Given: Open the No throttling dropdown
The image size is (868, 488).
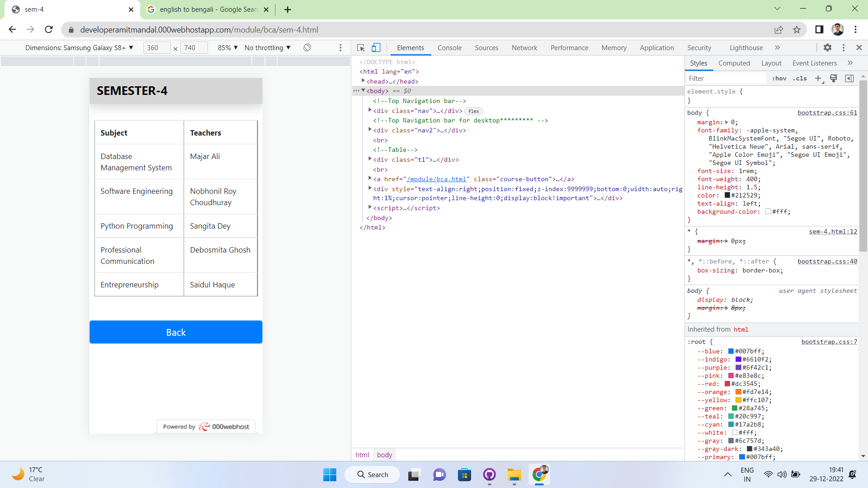Looking at the screenshot, I should pos(268,47).
